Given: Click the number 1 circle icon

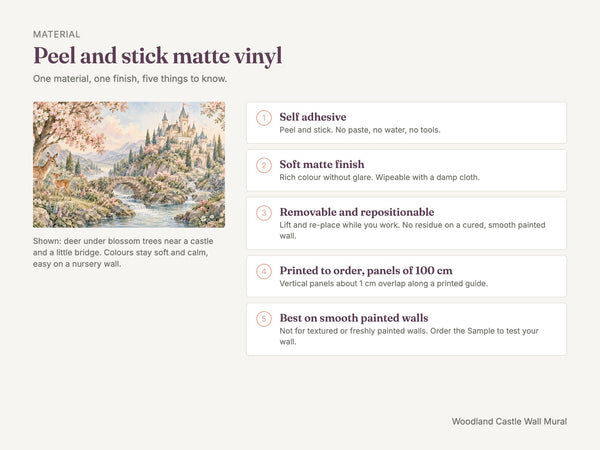Looking at the screenshot, I should 264,118.
